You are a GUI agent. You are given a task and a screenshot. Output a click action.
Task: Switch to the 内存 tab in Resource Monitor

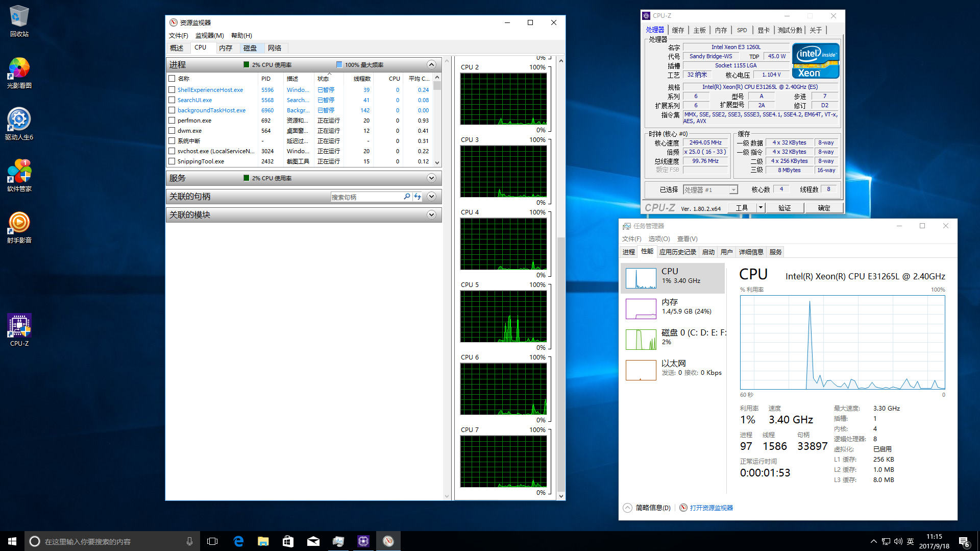(225, 48)
